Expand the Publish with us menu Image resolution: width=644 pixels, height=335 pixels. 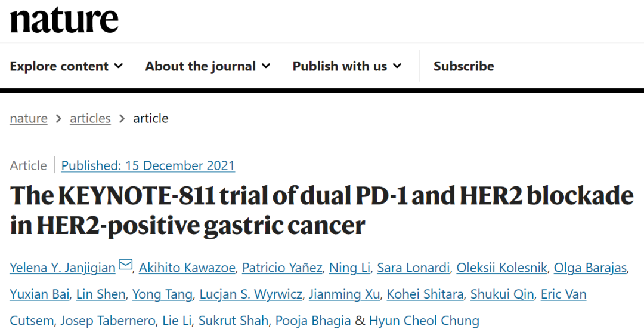point(347,66)
